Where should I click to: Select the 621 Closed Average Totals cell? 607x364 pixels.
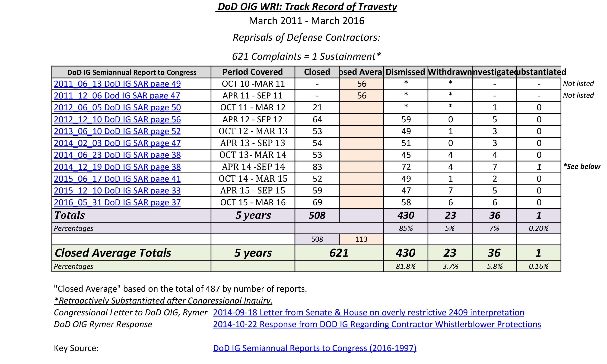pyautogui.click(x=339, y=253)
